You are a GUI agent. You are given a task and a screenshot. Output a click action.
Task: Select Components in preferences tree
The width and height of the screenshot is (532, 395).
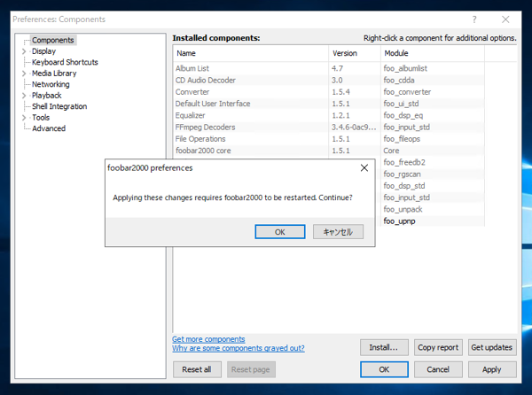point(53,40)
